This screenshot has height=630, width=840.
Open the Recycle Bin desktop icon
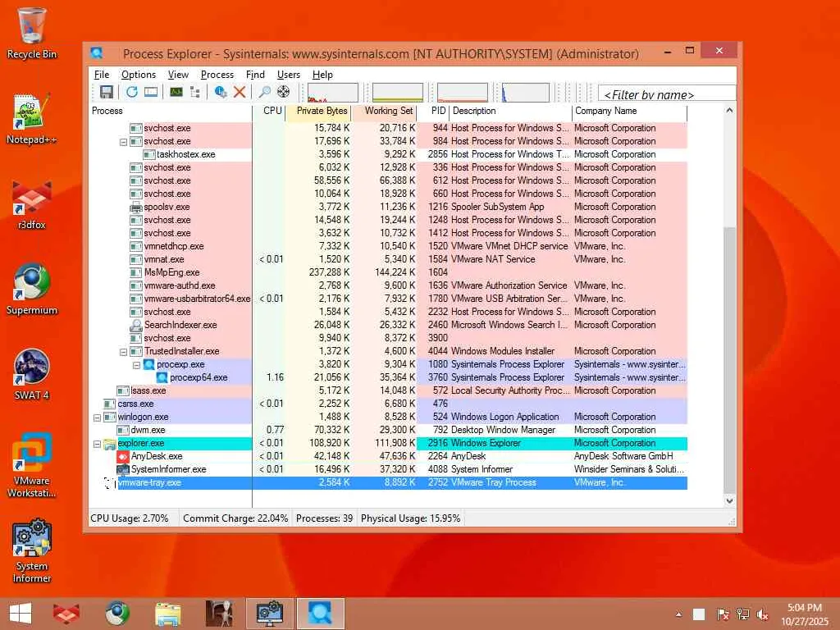pyautogui.click(x=32, y=33)
